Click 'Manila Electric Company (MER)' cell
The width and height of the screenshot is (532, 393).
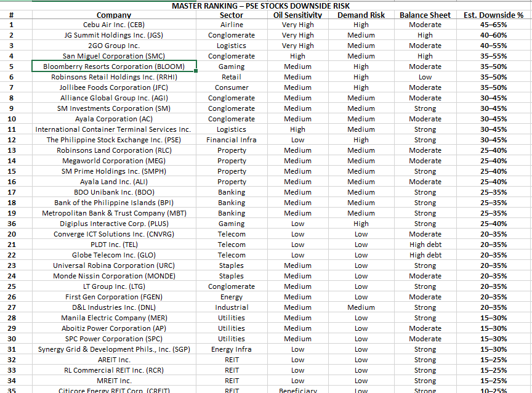(x=114, y=318)
